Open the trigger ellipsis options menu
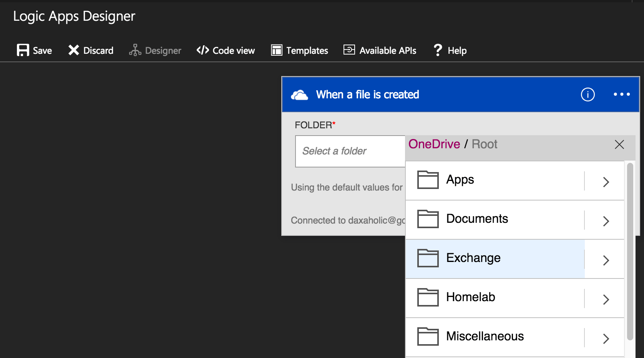 click(x=621, y=94)
